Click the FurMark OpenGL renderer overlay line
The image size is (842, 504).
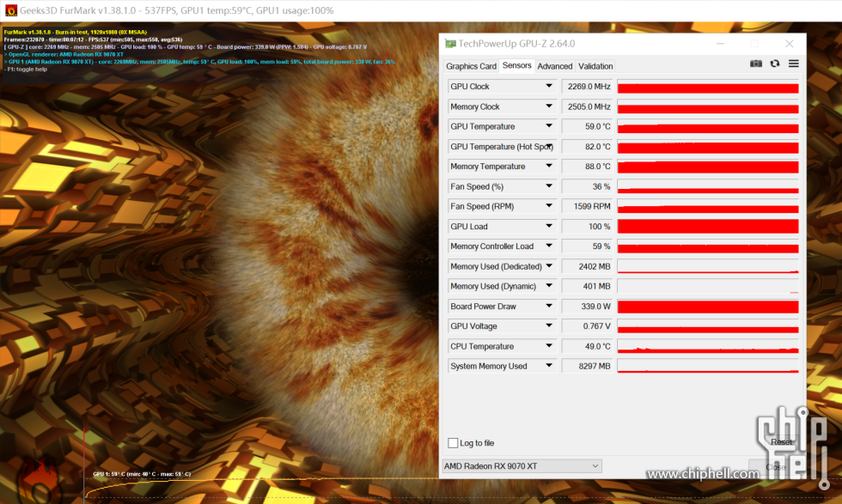point(64,54)
